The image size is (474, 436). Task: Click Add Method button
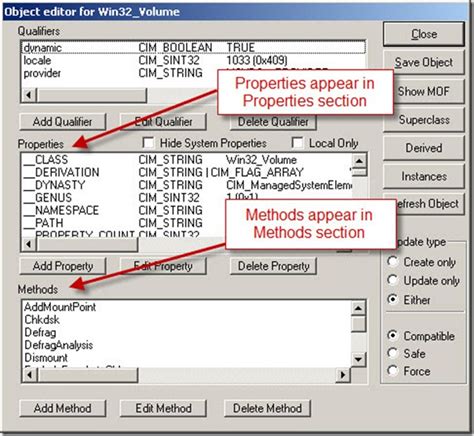(x=63, y=408)
